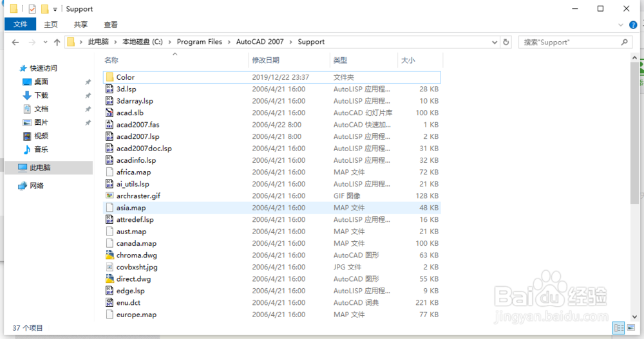Open the Color folder icon
The height and width of the screenshot is (339, 644).
pos(109,77)
